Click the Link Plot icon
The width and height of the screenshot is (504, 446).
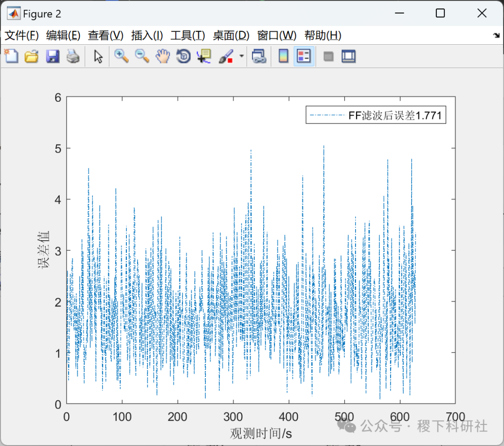tap(259, 56)
